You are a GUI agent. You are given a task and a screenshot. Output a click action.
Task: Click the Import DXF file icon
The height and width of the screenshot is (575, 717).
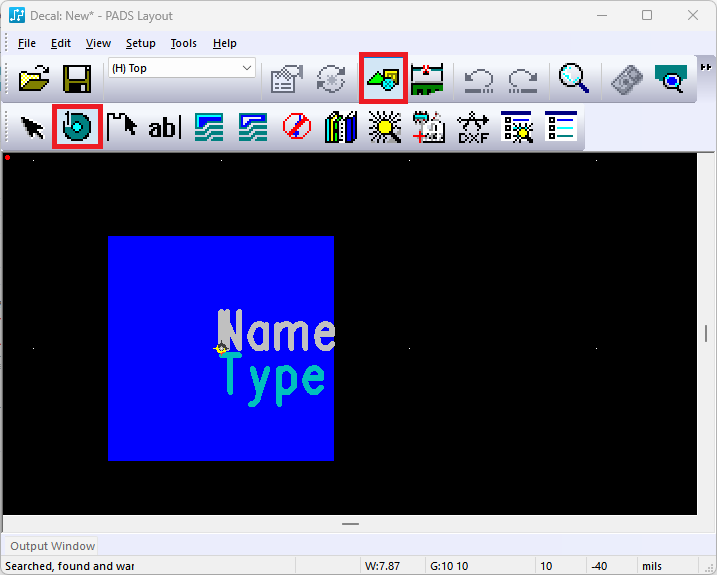click(x=473, y=128)
